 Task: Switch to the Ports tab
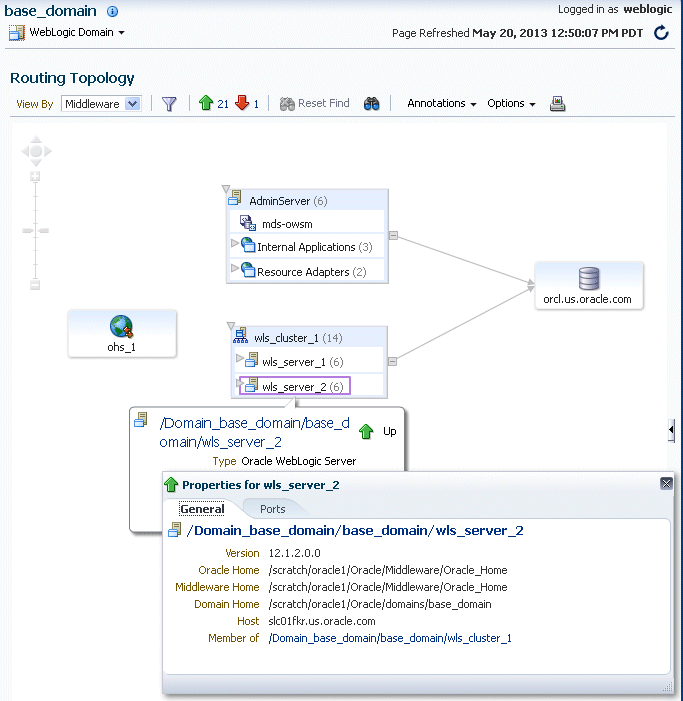[x=273, y=509]
